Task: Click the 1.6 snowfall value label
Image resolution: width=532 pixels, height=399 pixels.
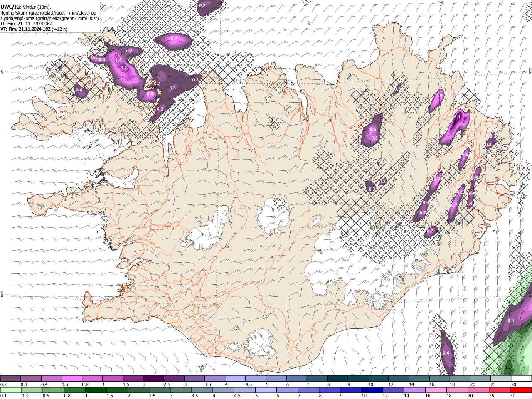Action: 124,68
